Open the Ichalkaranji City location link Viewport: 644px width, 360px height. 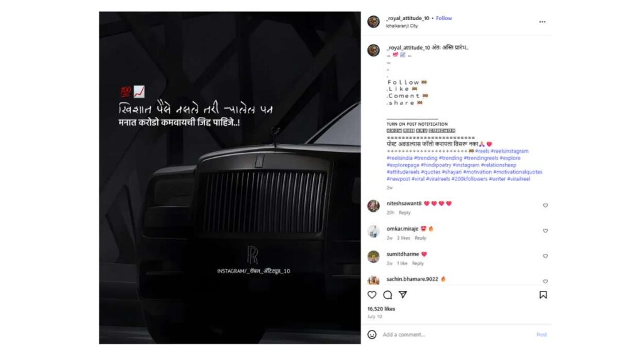(x=402, y=26)
